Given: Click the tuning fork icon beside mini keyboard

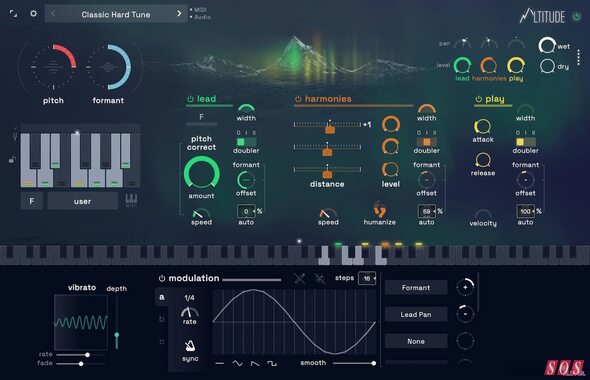Looking at the screenshot, I should pos(14,134).
